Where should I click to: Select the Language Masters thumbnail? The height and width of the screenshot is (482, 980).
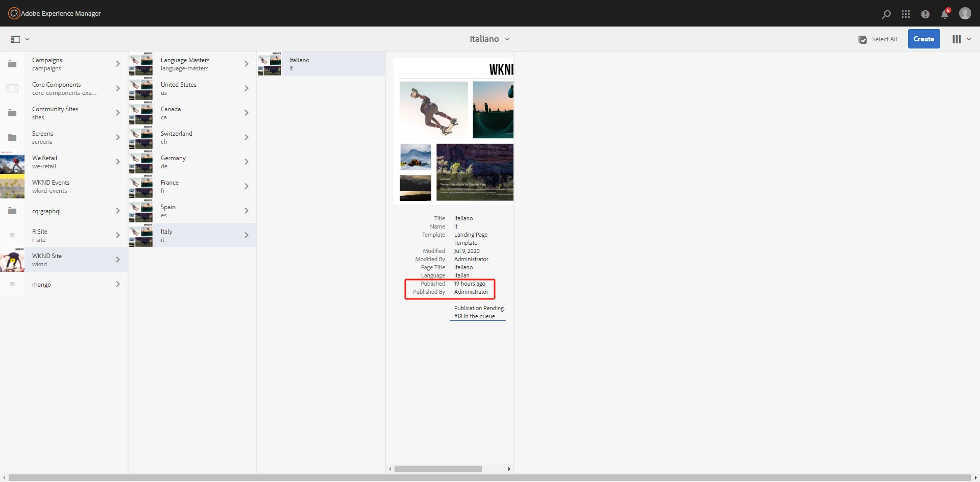click(x=141, y=64)
